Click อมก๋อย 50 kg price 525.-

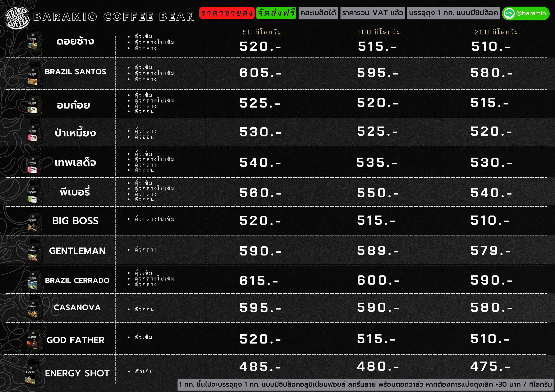(x=260, y=103)
